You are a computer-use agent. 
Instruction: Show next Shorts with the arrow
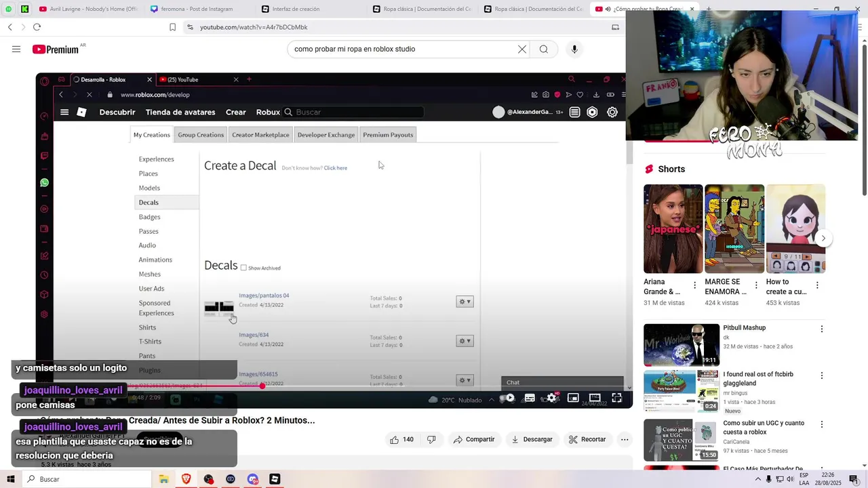pos(823,238)
